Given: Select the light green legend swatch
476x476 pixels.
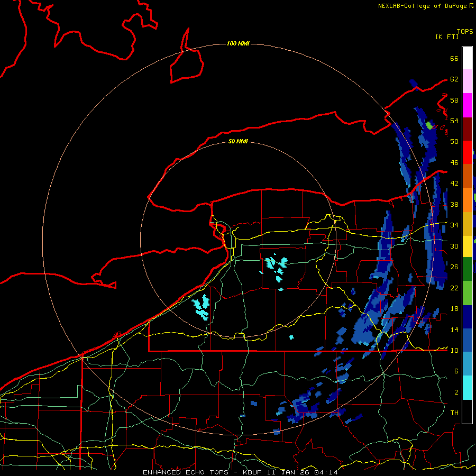Looking at the screenshot, I should pyautogui.click(x=467, y=292).
